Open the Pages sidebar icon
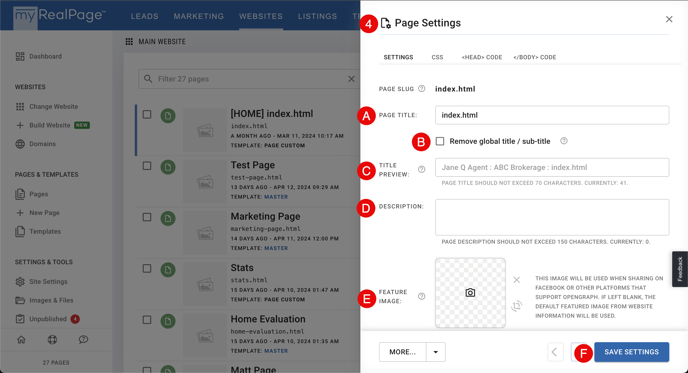The height and width of the screenshot is (373, 688). [20, 194]
